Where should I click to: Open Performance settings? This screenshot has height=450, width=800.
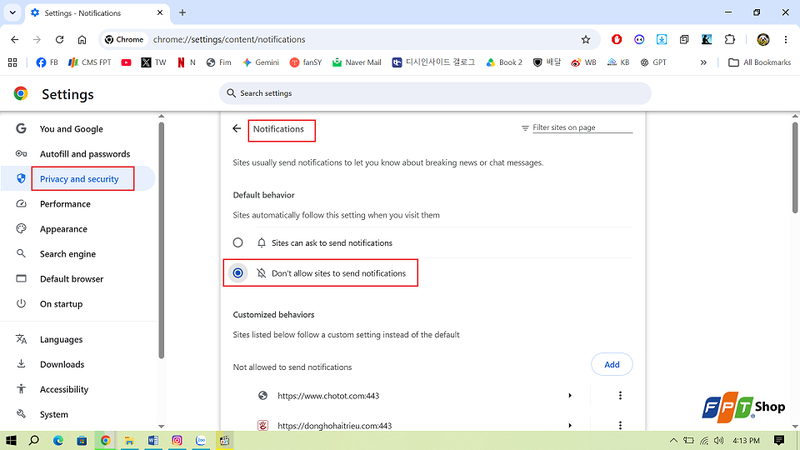pos(65,204)
